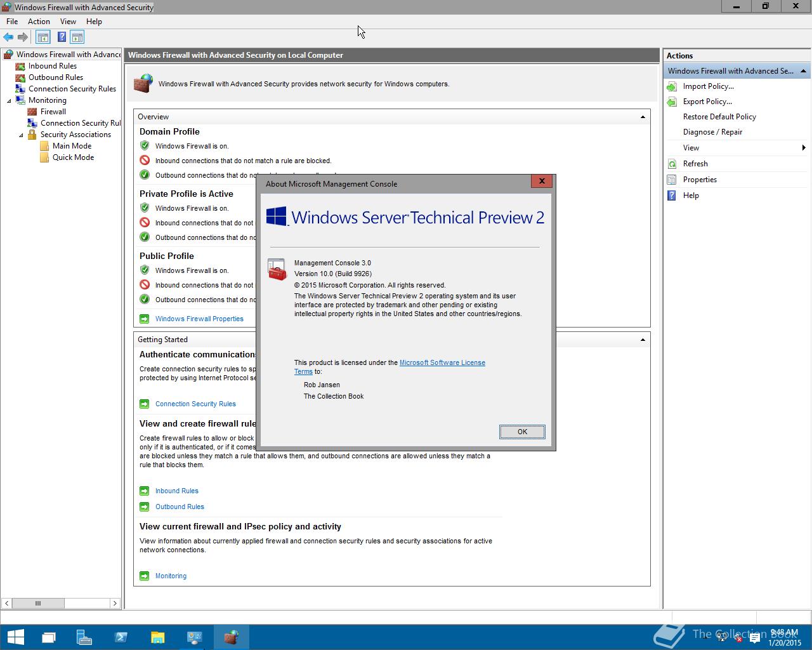Select the Firewall node under Monitoring
Image resolution: width=812 pixels, height=650 pixels.
[53, 112]
